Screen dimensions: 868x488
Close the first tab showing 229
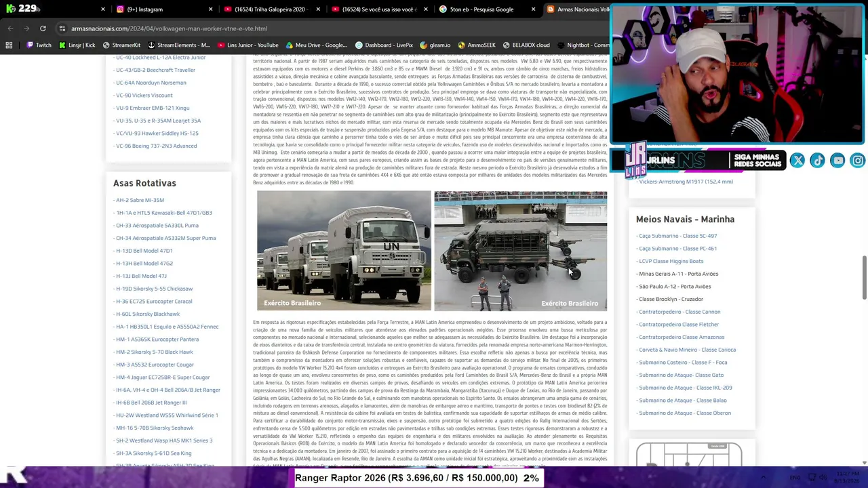pos(103,9)
